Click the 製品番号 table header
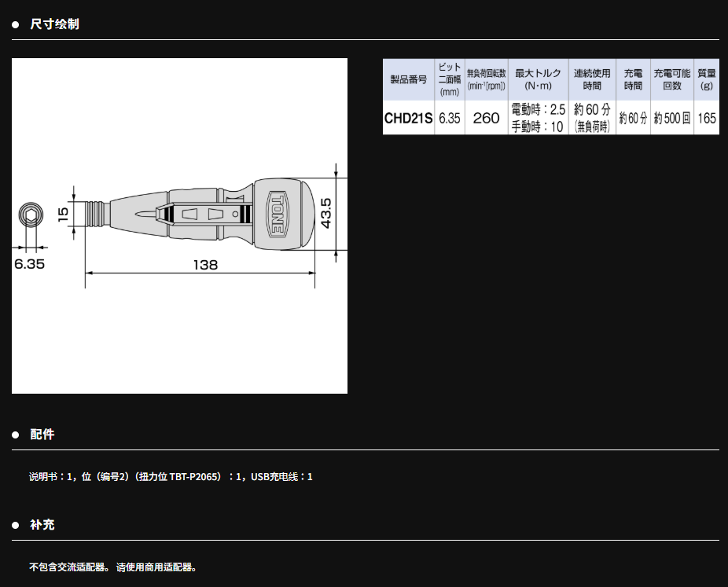The width and height of the screenshot is (728, 587). (x=408, y=80)
